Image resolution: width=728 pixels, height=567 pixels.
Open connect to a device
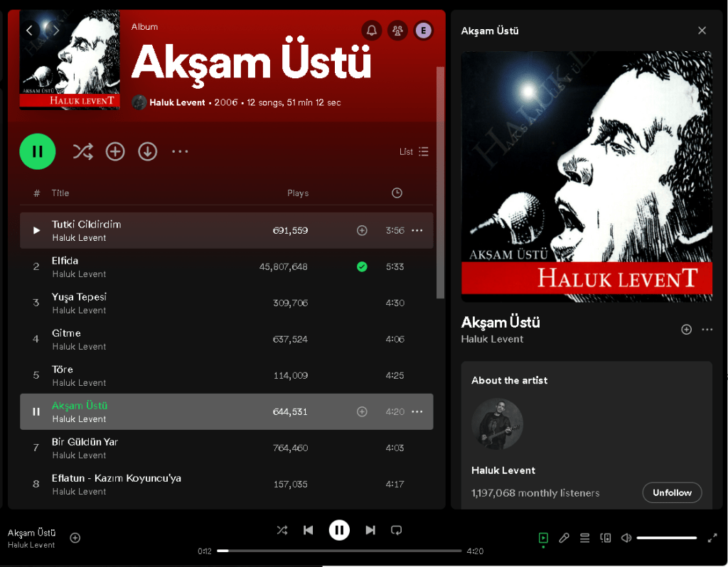606,539
